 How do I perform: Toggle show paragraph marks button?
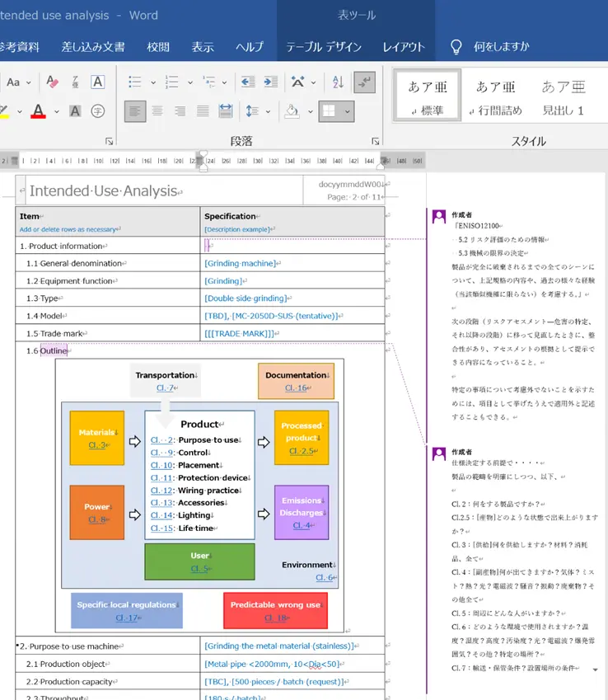coord(364,82)
